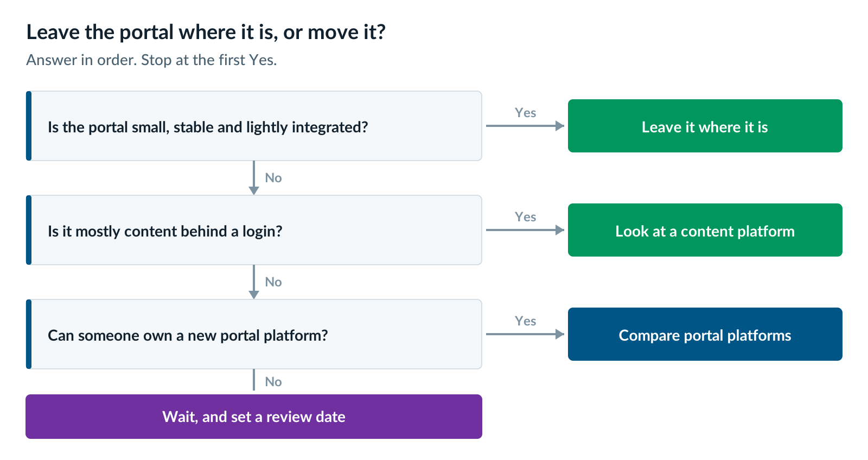Viewport: 868px width, 460px height.
Task: Click the 'No' label below the small, stable portal question
Action: coord(273,178)
